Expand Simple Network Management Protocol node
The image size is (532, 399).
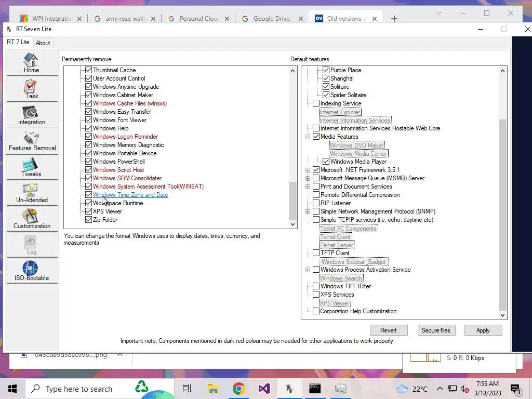click(308, 211)
